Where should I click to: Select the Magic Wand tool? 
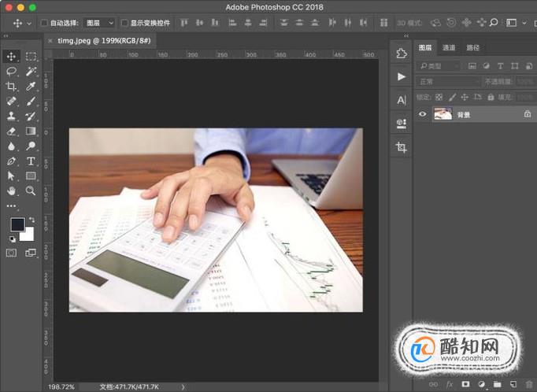[31, 71]
